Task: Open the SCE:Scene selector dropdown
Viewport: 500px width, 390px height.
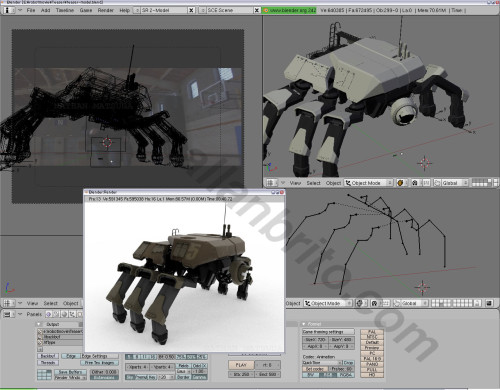Action: coord(202,10)
